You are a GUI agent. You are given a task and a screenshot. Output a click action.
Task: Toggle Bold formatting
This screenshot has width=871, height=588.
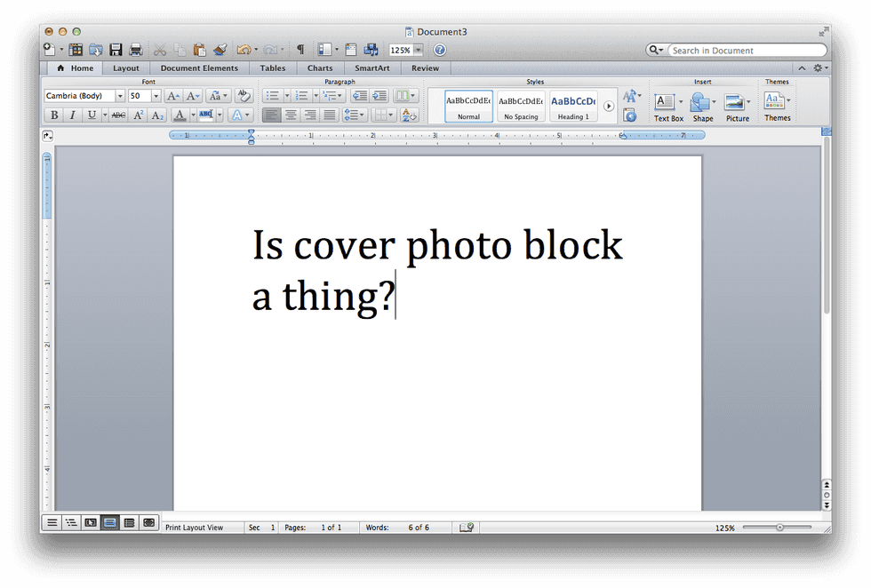[x=53, y=115]
